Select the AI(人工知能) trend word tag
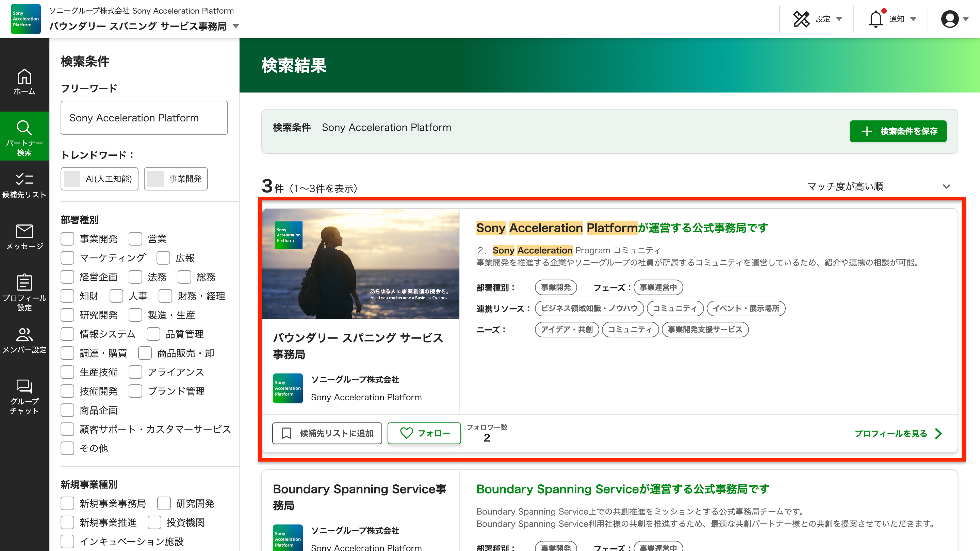The height and width of the screenshot is (551, 980). [x=99, y=179]
